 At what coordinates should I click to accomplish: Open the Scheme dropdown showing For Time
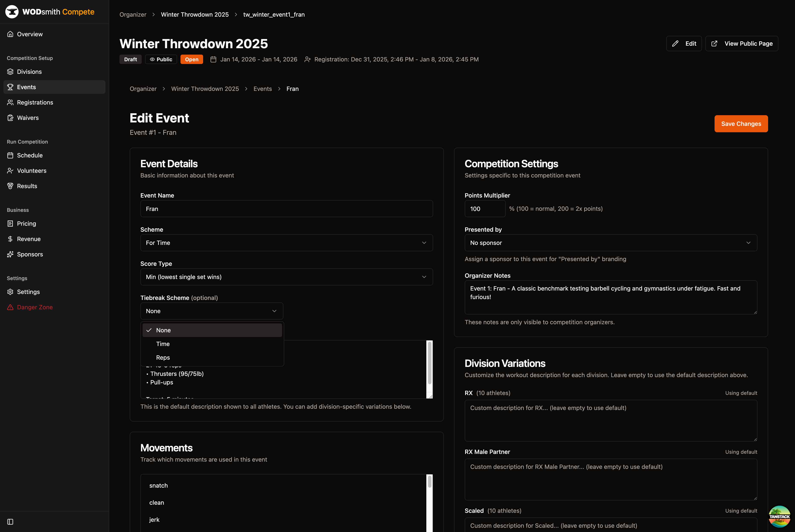(x=286, y=243)
